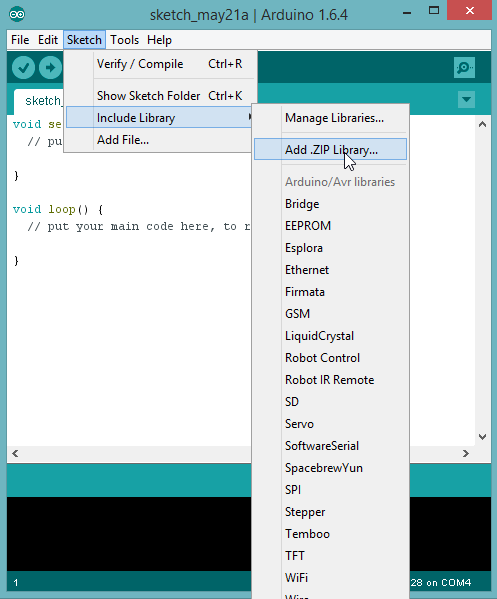
Task: Click the editor scroll down arrow
Action: pyautogui.click(x=482, y=437)
